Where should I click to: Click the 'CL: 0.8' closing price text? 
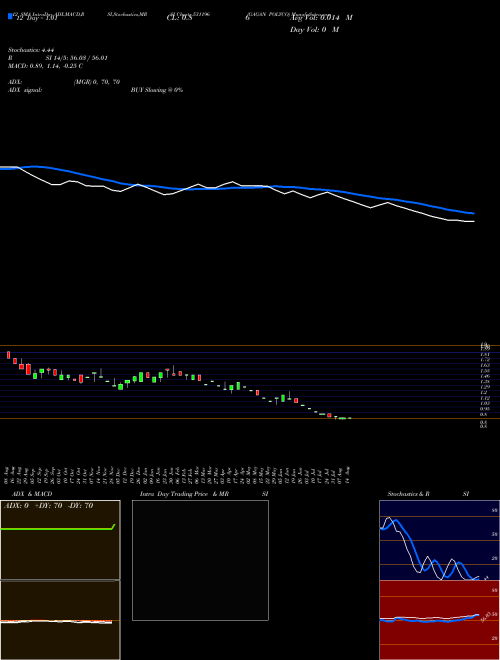coord(180,18)
